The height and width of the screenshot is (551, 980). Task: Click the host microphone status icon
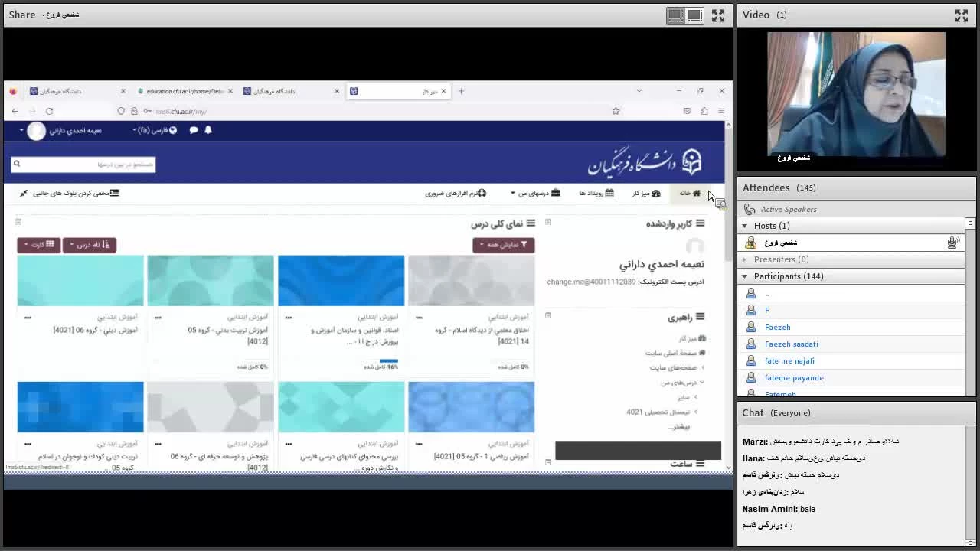pos(952,243)
